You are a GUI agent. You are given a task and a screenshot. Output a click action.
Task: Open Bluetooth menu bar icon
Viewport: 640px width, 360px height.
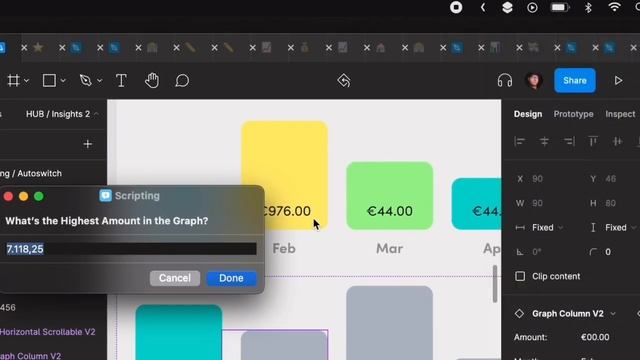click(588, 7)
